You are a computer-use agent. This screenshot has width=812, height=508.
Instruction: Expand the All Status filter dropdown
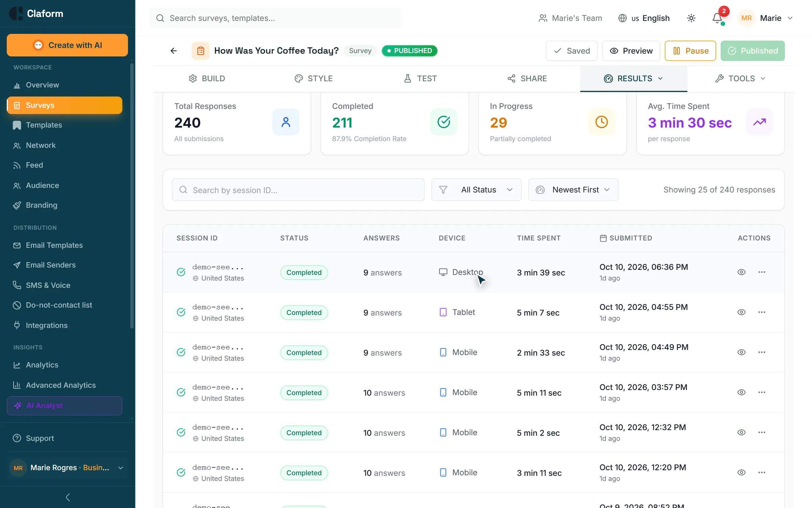[476, 190]
